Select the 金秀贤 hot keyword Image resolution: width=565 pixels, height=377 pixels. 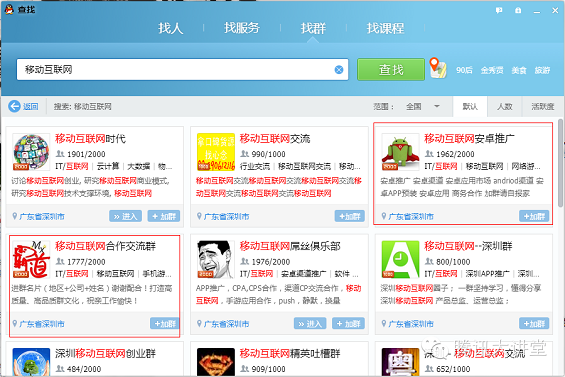click(x=492, y=70)
